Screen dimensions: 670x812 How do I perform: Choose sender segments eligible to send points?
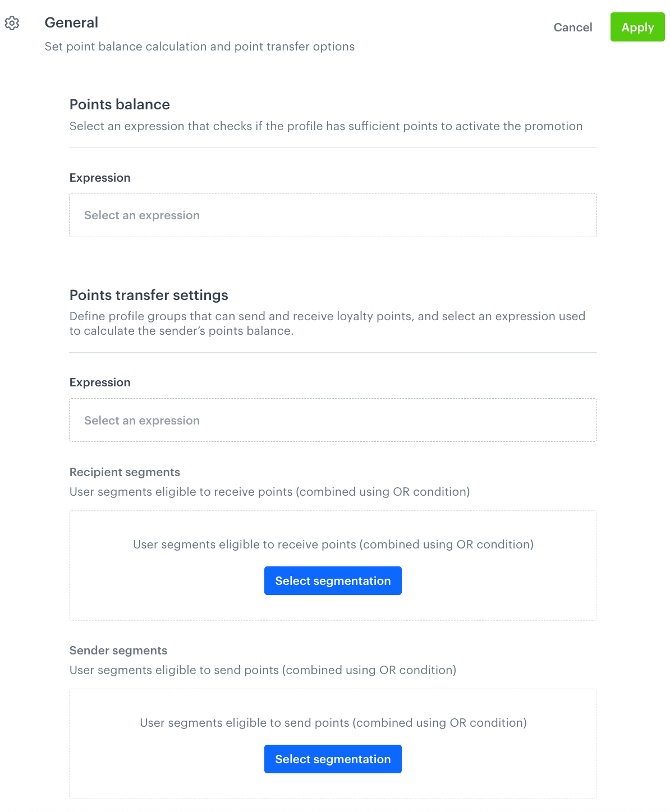point(333,759)
